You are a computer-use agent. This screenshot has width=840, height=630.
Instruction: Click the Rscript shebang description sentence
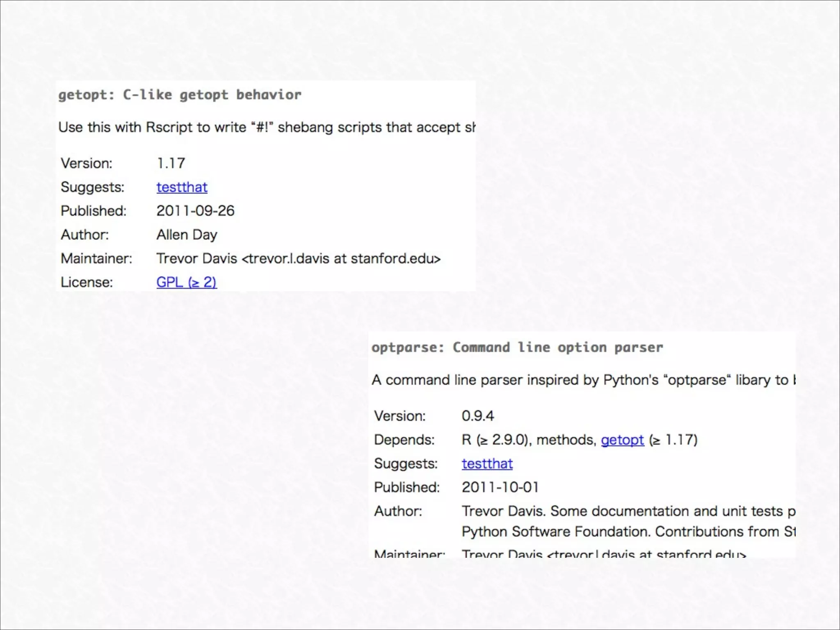267,127
